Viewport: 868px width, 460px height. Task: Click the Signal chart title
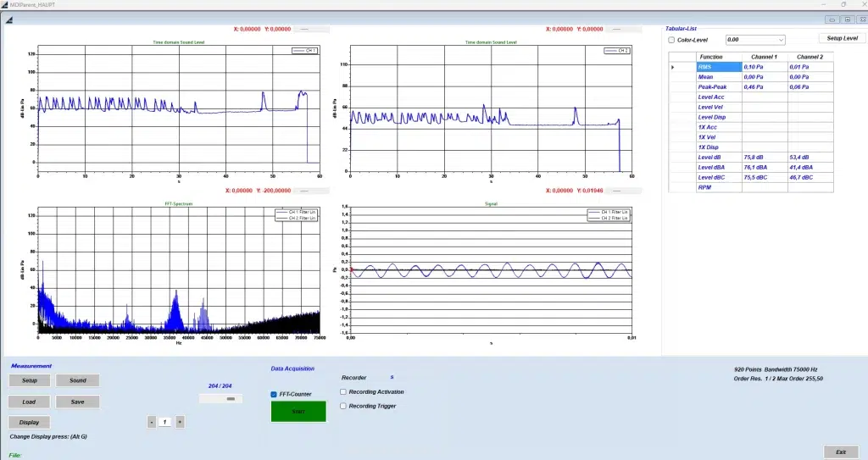point(491,203)
